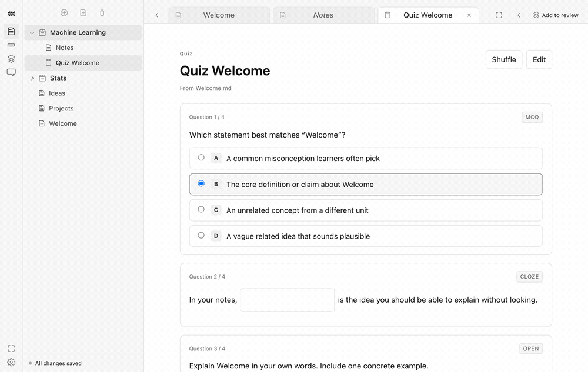This screenshot has height=372, width=588.
Task: Click the back chevron left of the Welcome tab
Action: point(157,15)
